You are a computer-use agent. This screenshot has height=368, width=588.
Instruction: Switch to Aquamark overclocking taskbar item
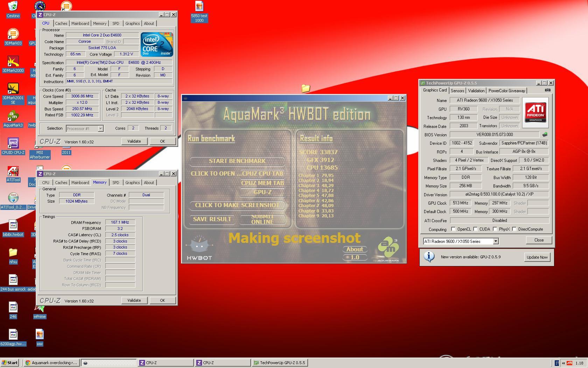coord(51,363)
